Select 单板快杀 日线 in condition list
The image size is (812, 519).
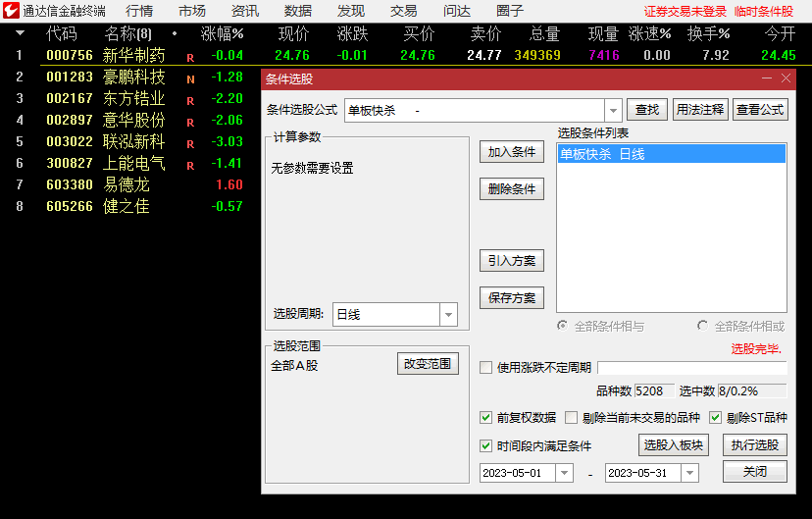(x=672, y=154)
